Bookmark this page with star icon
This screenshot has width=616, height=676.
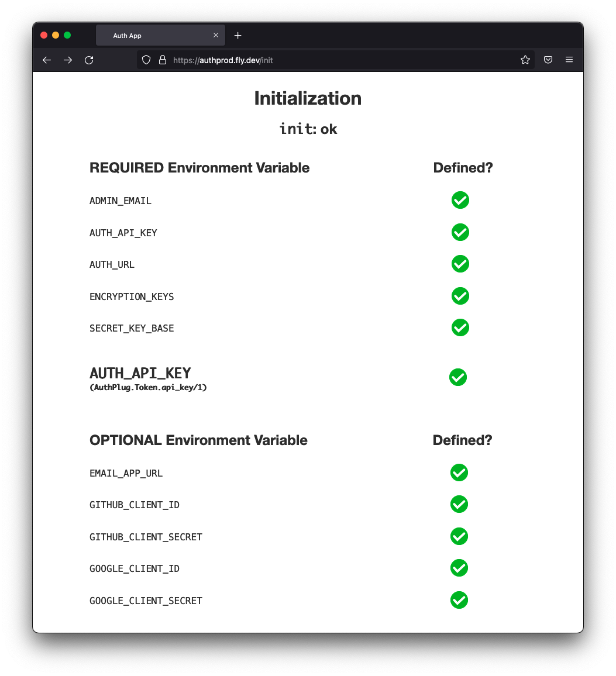(525, 60)
